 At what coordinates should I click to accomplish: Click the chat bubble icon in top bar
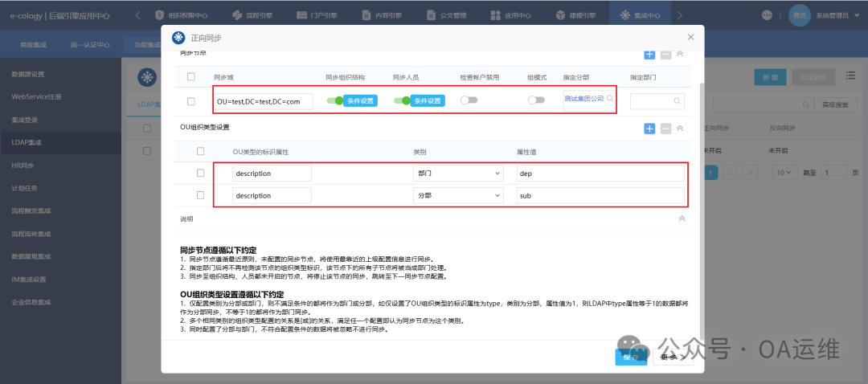(x=767, y=15)
